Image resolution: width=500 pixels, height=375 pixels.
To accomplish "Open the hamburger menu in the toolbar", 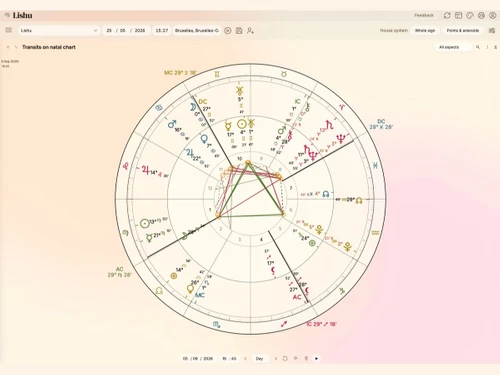I will 9,30.
